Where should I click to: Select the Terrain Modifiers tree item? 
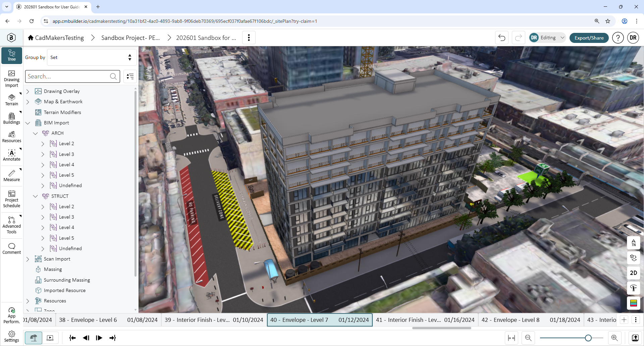(x=62, y=112)
